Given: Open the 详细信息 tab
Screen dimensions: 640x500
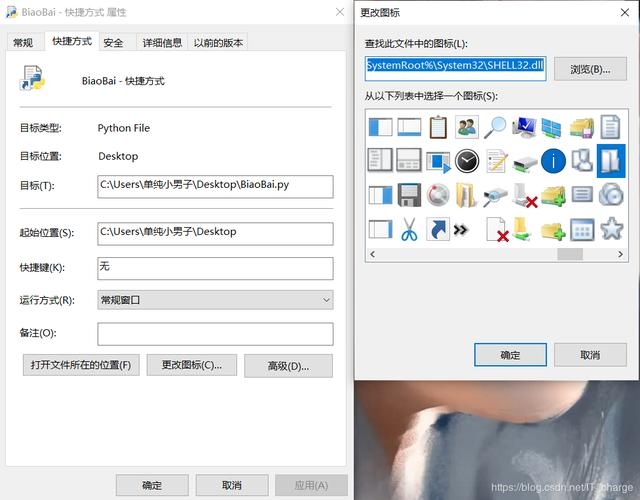Looking at the screenshot, I should click(162, 42).
